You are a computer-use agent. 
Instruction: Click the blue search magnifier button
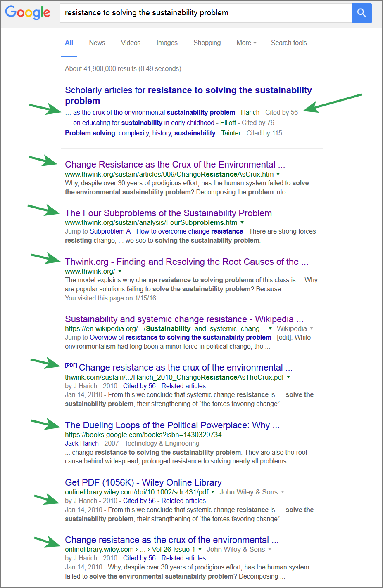coord(362,13)
